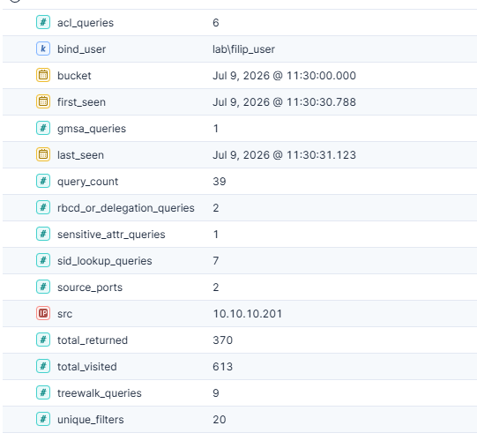Select the treewalk_queries field row
The image size is (477, 448).
tap(240, 393)
